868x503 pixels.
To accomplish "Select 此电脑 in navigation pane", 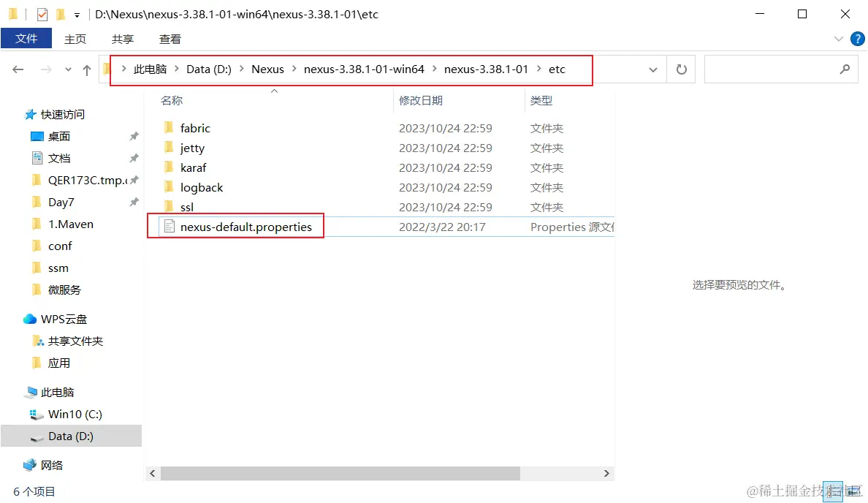I will click(x=58, y=392).
